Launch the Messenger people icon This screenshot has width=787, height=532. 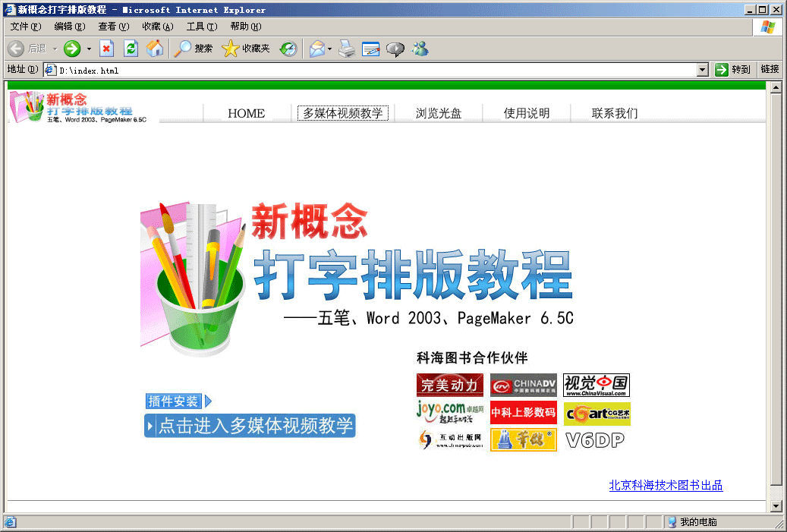point(420,49)
